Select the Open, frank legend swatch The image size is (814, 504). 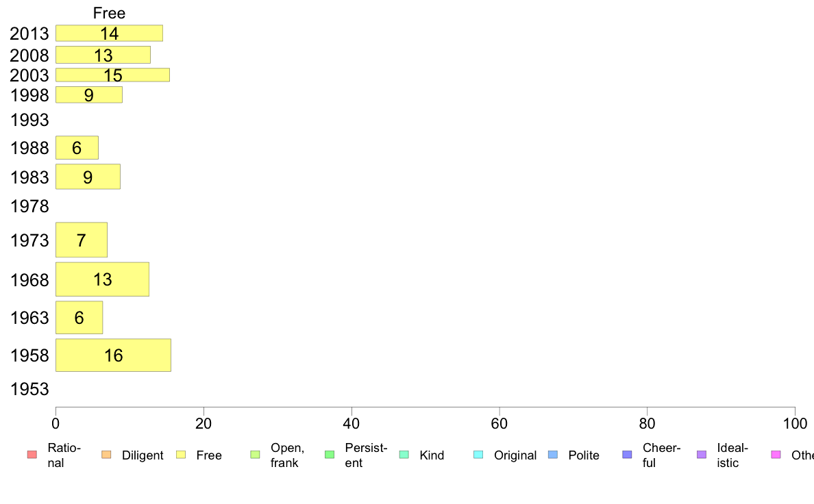pos(255,455)
